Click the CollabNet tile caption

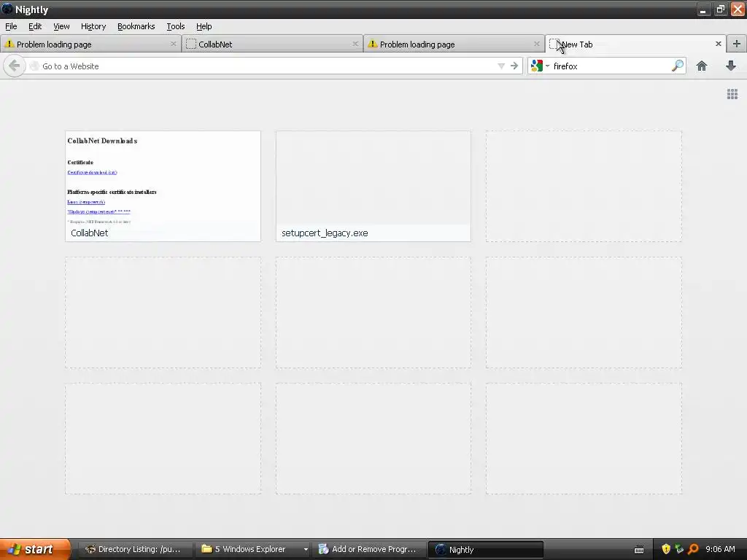point(89,233)
